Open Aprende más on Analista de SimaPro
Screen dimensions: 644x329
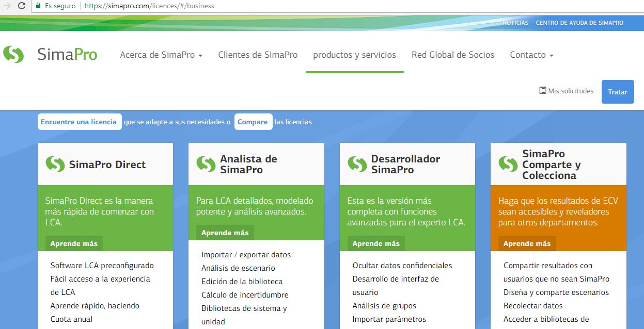(x=224, y=232)
